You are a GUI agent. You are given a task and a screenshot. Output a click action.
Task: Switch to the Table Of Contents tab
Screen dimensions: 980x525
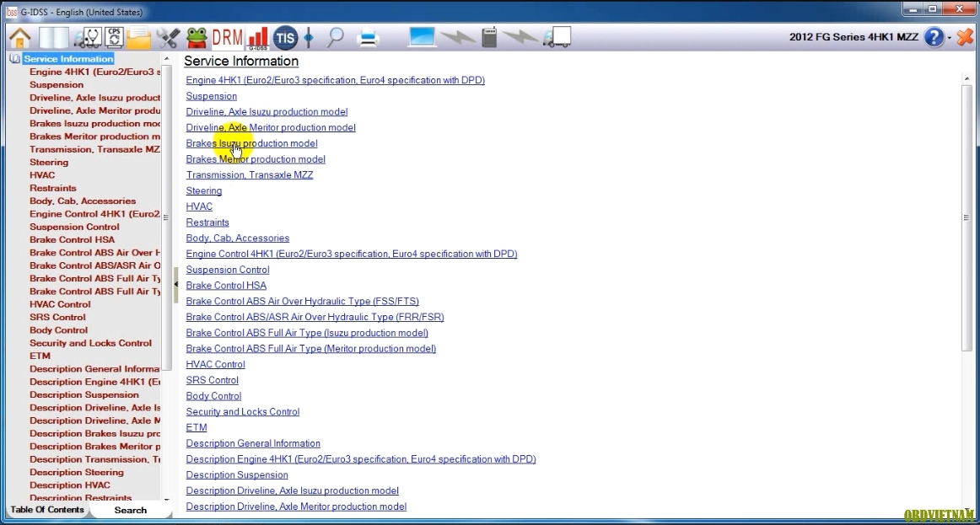pyautogui.click(x=47, y=509)
